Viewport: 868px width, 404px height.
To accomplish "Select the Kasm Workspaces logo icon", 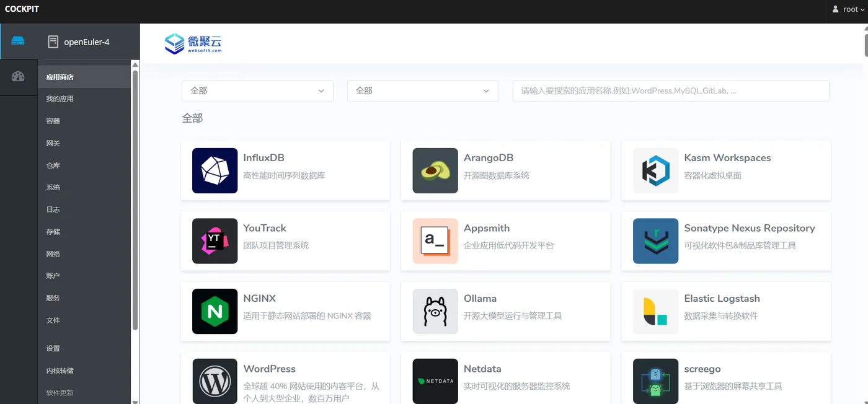I will pos(655,170).
